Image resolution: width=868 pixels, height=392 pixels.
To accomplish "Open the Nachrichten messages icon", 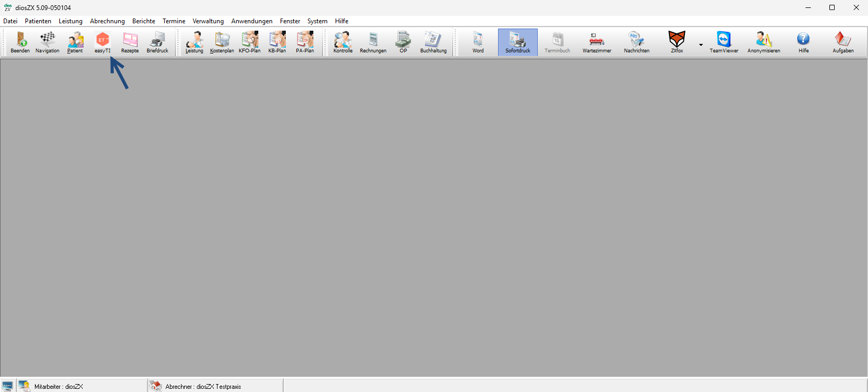I will point(636,42).
